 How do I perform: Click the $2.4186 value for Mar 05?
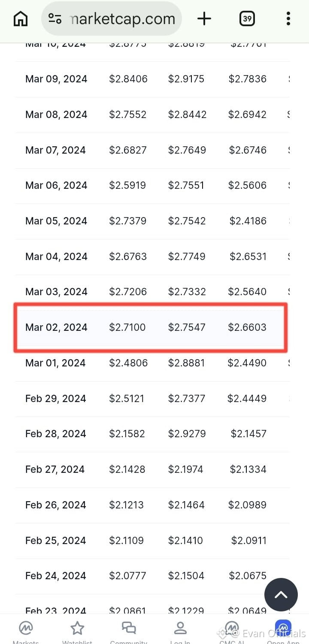(x=248, y=221)
